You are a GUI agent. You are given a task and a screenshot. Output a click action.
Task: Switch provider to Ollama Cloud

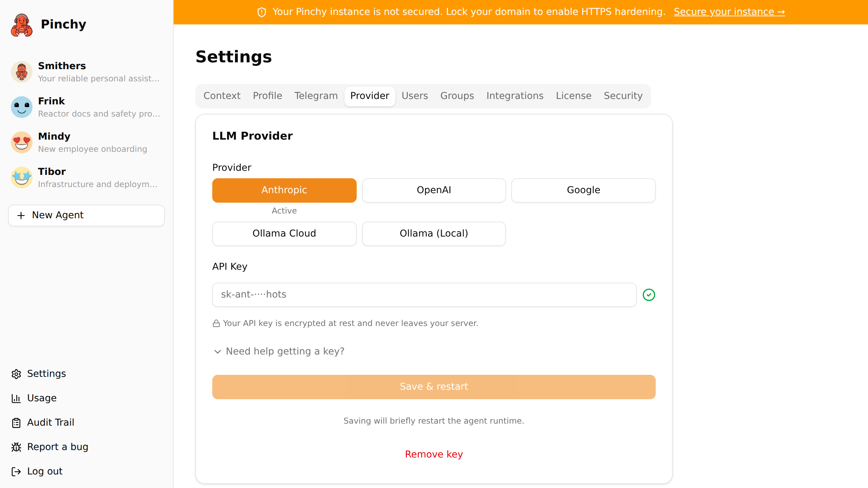(284, 233)
